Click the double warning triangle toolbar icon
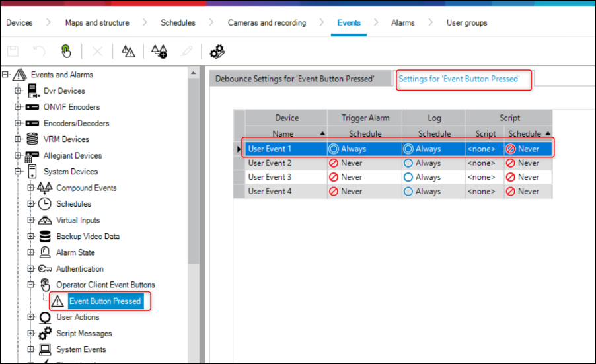The height and width of the screenshot is (364, 596). [128, 52]
